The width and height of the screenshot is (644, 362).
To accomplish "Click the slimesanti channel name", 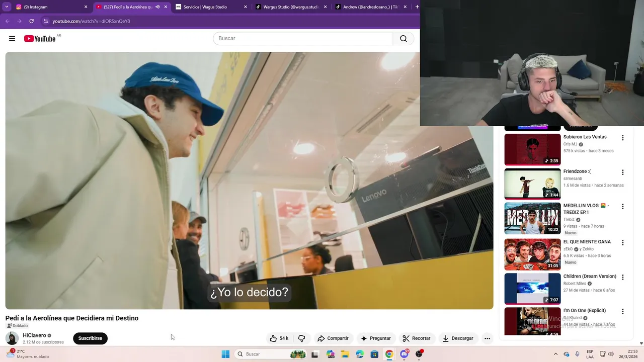I will [x=573, y=178].
